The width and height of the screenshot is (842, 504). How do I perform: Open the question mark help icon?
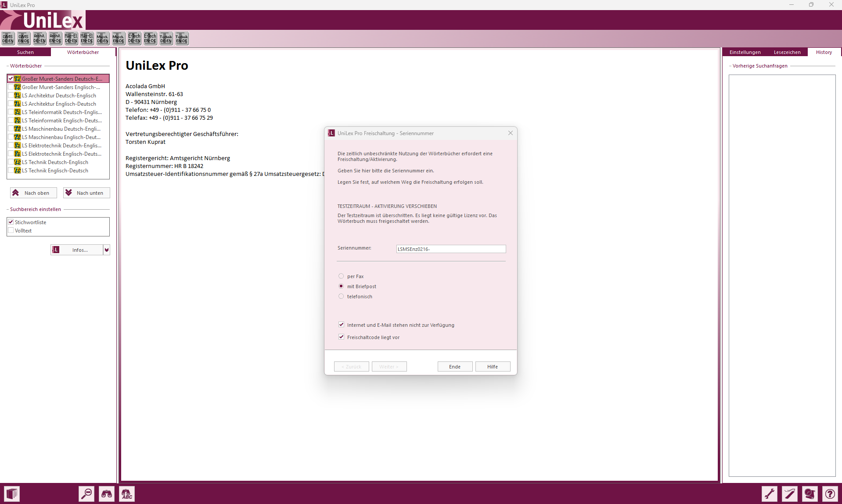click(830, 494)
